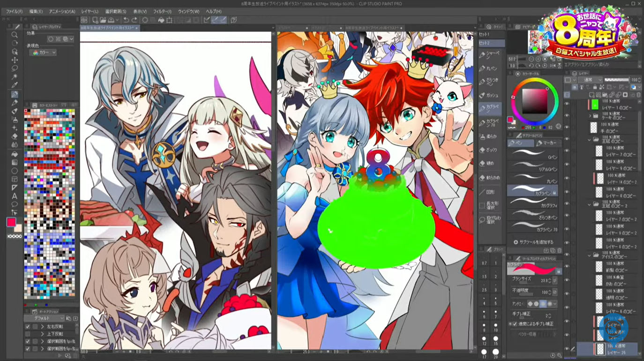The height and width of the screenshot is (361, 644).
Task: Toggle the 左右反転 auto action checkbox
Action: click(28, 326)
